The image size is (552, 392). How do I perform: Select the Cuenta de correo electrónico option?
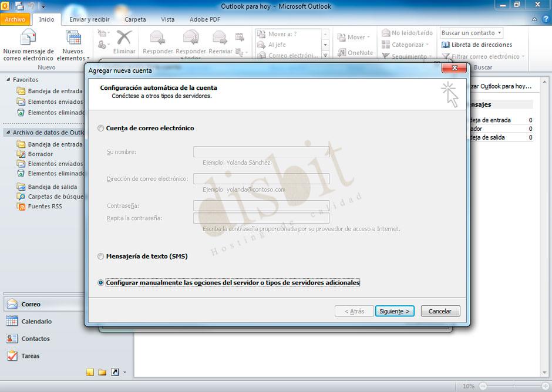pos(100,128)
